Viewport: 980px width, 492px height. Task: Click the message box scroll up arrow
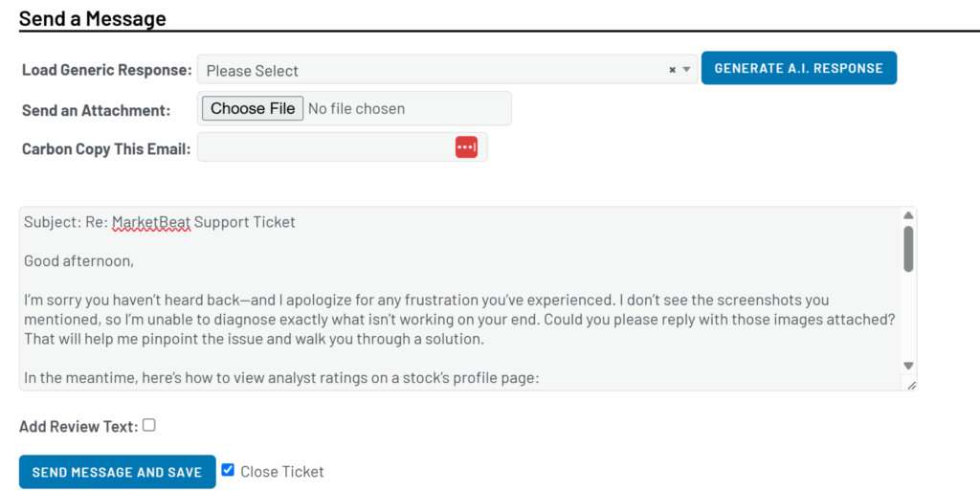[908, 215]
